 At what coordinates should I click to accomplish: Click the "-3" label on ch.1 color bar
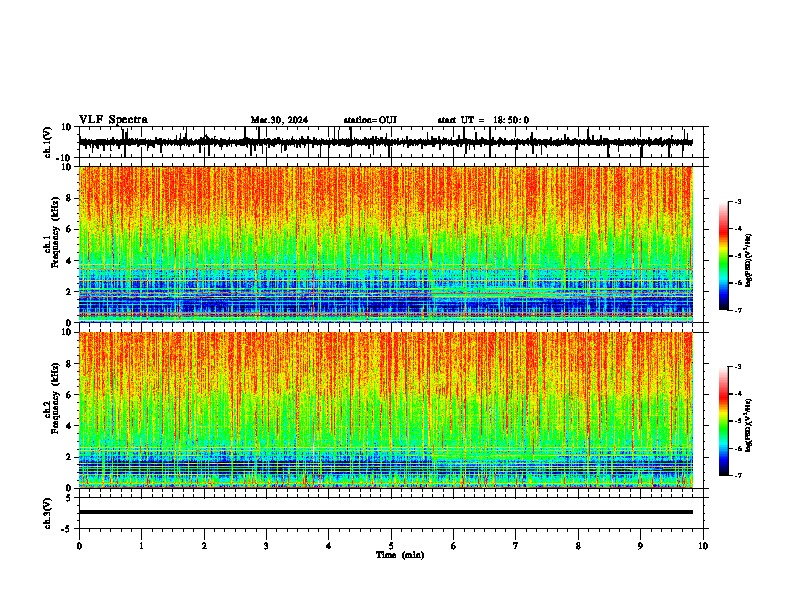[738, 202]
